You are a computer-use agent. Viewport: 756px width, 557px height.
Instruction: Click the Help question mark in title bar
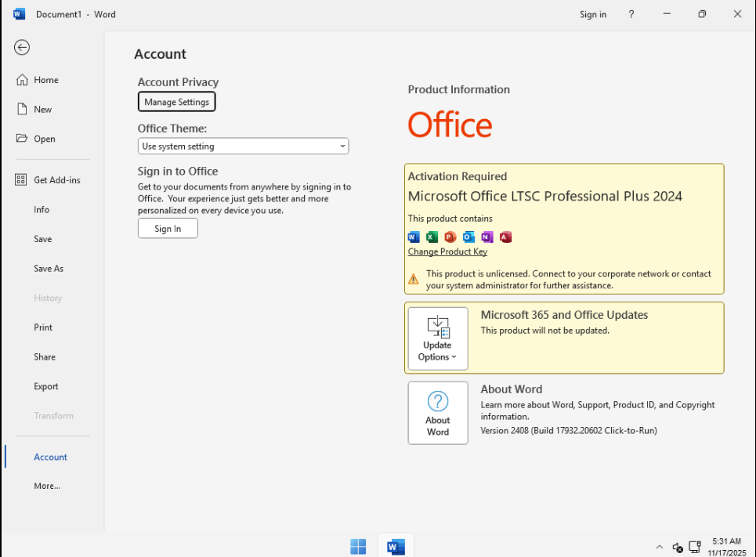(x=631, y=14)
